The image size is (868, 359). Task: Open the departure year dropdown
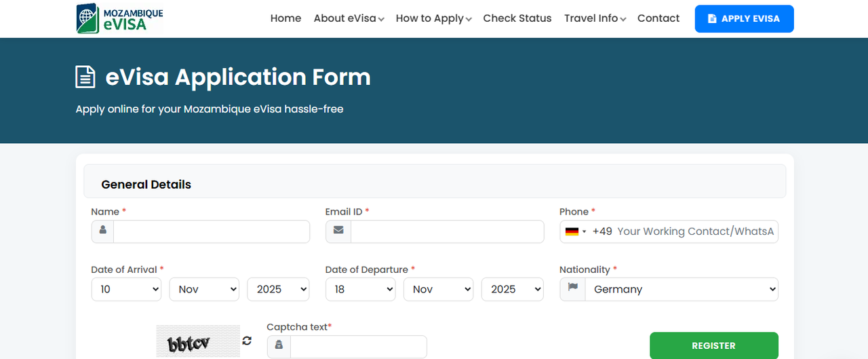[512, 289]
